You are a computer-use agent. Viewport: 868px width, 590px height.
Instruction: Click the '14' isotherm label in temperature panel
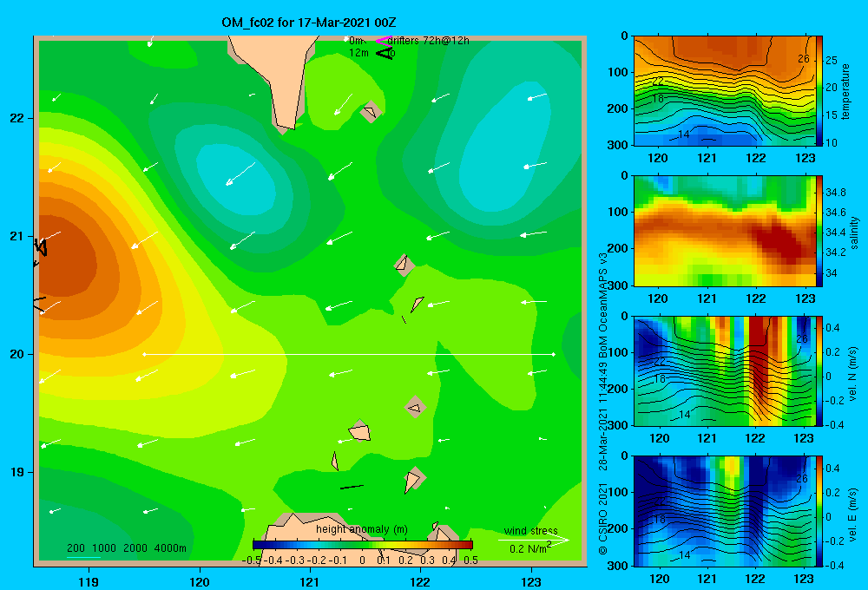pyautogui.click(x=684, y=134)
